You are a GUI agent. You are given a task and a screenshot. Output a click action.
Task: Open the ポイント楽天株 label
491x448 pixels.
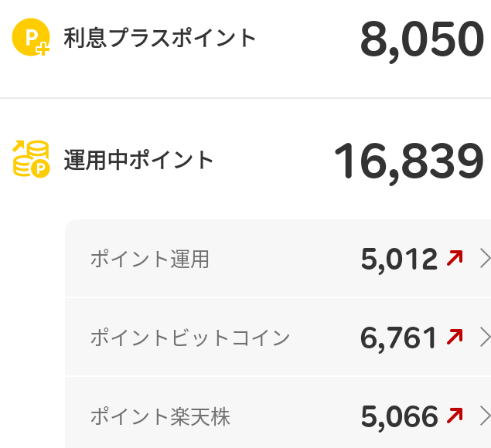(160, 417)
